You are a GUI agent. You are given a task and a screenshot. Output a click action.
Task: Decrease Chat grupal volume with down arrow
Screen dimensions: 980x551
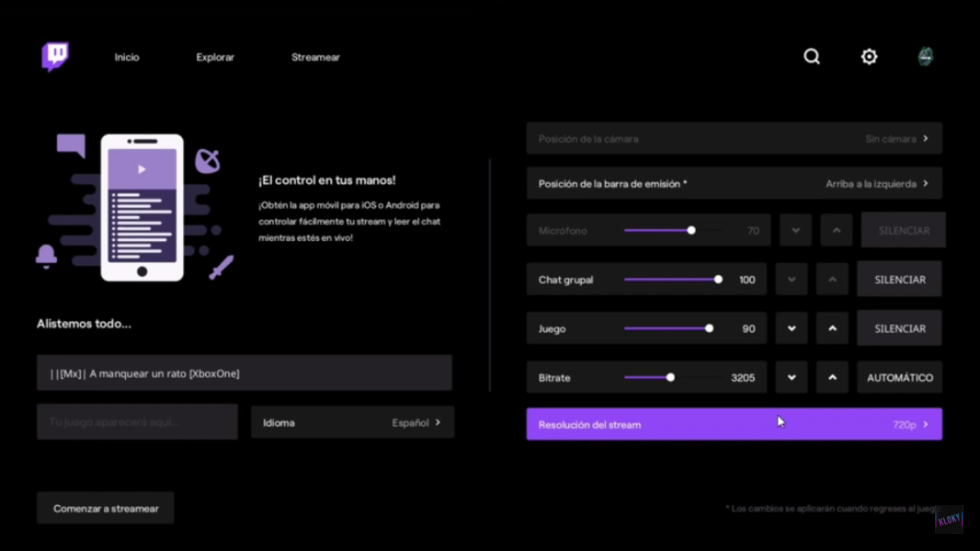[791, 280]
